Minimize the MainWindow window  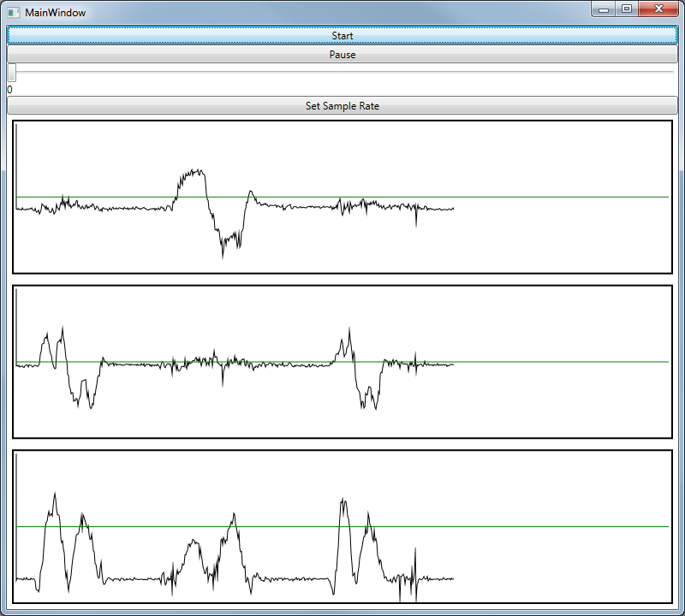605,9
